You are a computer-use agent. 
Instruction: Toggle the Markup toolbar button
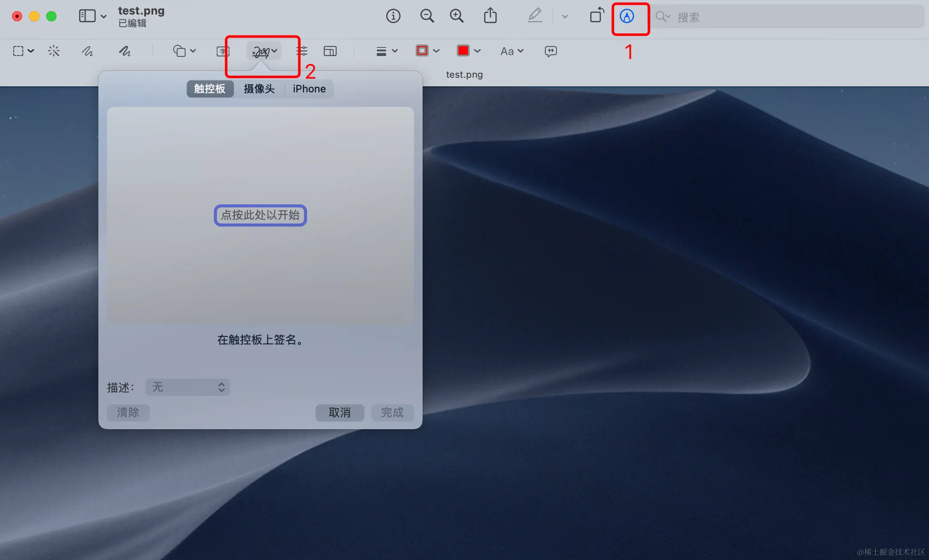[627, 17]
